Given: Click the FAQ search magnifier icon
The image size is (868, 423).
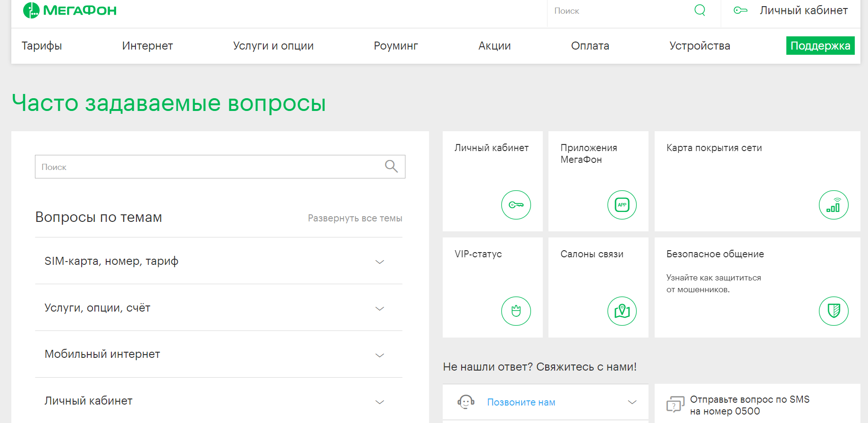Looking at the screenshot, I should pos(391,166).
